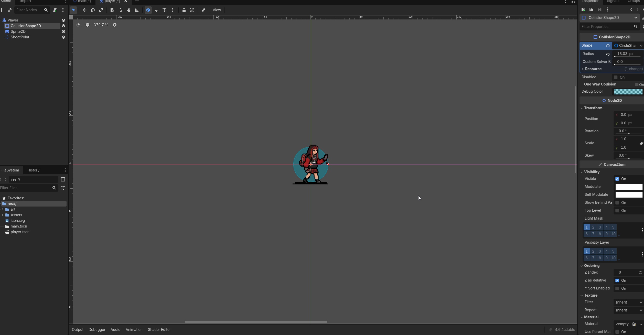The width and height of the screenshot is (644, 335).
Task: Select the Move mode tool
Action: tap(84, 10)
